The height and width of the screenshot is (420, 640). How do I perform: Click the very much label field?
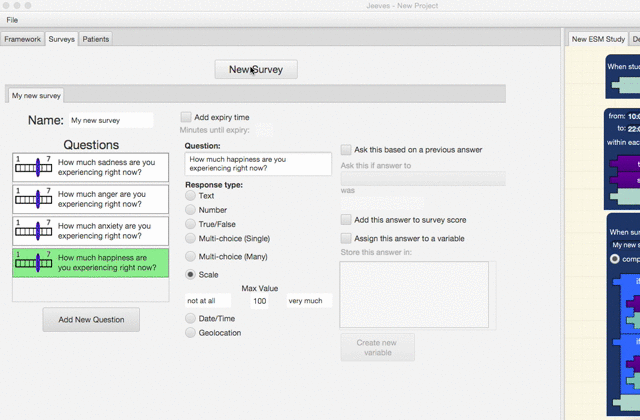click(309, 301)
